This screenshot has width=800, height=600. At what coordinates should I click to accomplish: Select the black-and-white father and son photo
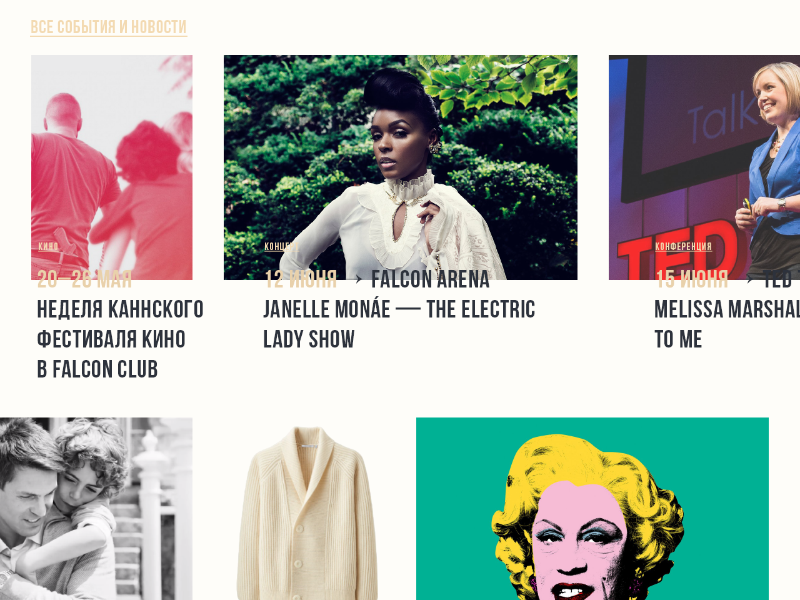coord(96,509)
